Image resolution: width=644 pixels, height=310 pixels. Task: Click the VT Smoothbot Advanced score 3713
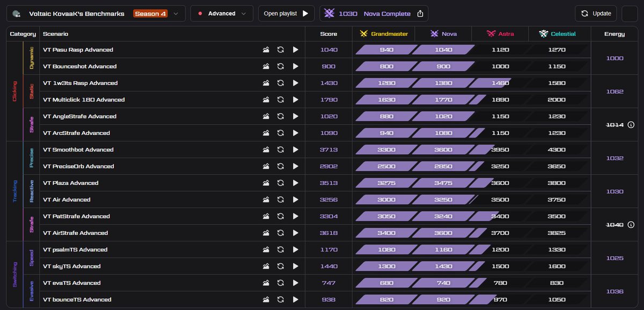click(x=329, y=150)
